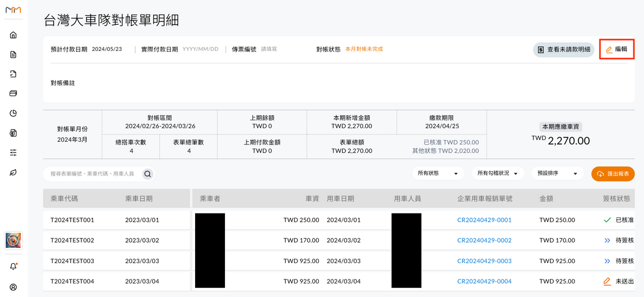Viewport: 644px width, 297px height.
Task: Select row code T2024TEST002
Action: tap(72, 241)
